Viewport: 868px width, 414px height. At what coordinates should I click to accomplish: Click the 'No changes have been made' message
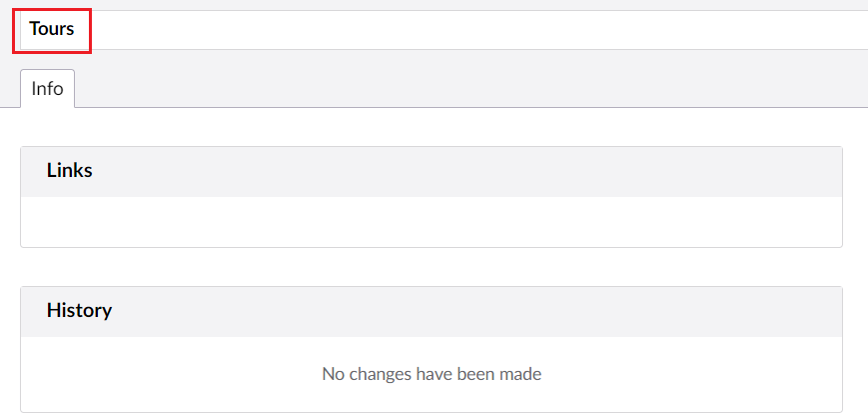pyautogui.click(x=432, y=374)
